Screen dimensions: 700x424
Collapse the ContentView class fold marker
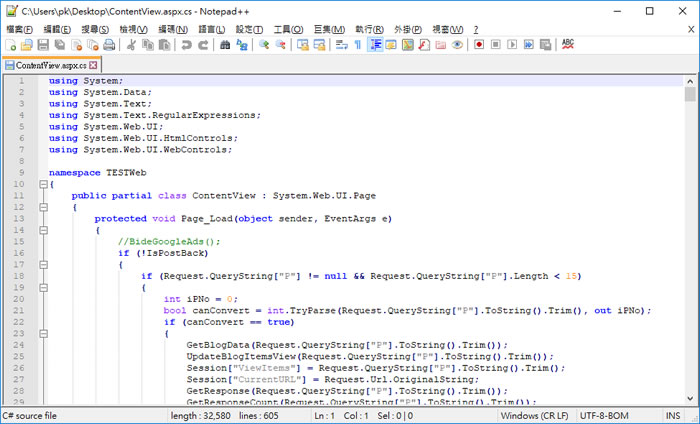point(42,208)
